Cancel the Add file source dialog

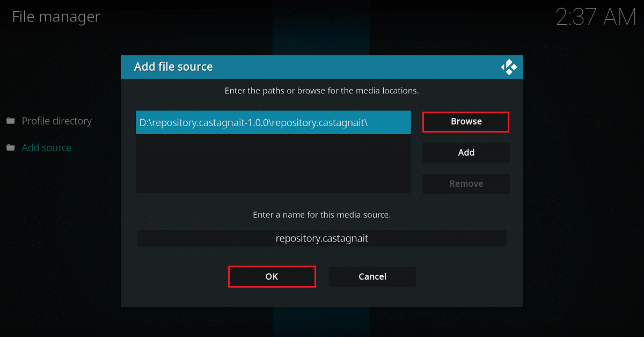372,276
